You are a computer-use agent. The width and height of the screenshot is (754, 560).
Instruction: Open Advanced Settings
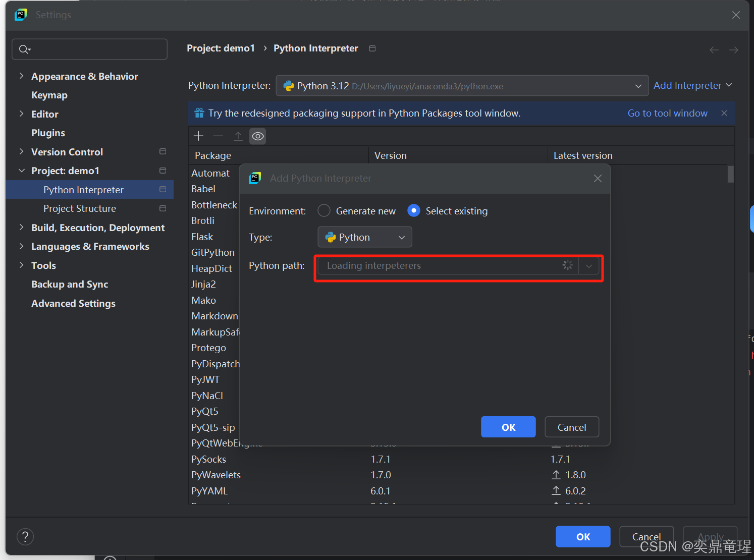pyautogui.click(x=73, y=303)
